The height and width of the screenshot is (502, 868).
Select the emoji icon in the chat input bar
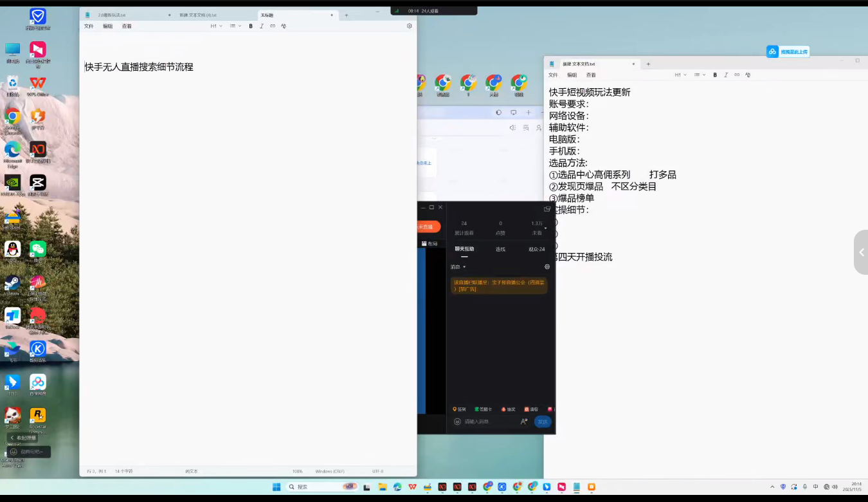(457, 422)
